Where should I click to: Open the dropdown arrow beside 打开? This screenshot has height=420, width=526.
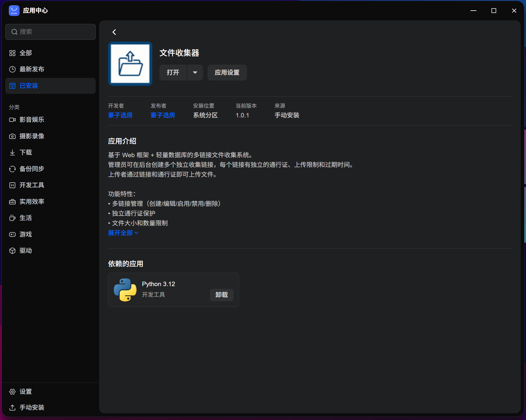tap(195, 73)
